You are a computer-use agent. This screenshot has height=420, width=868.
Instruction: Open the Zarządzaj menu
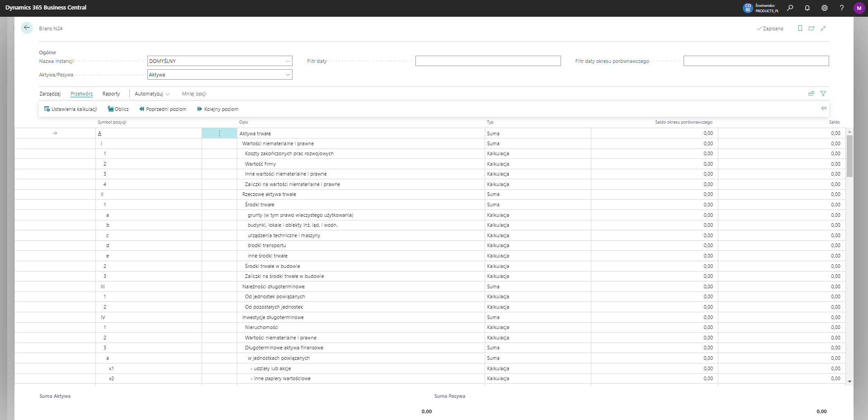pyautogui.click(x=50, y=94)
